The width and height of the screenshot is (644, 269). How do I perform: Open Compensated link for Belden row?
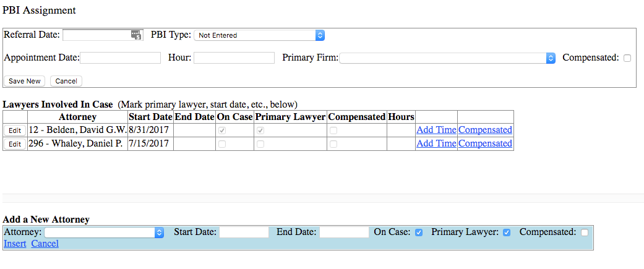[x=485, y=130]
